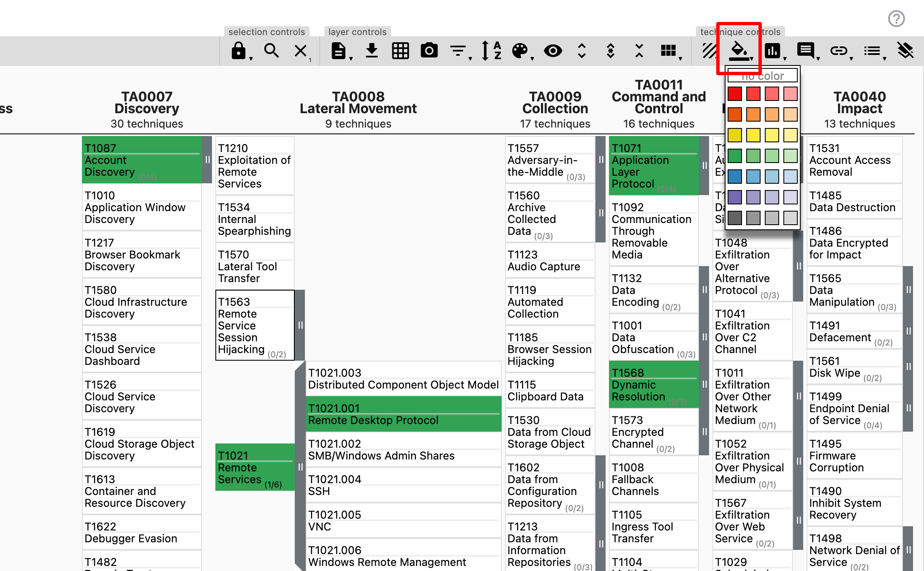Pick the dark blue color swatch
Viewport: 924px width, 571px height.
pyautogui.click(x=735, y=176)
